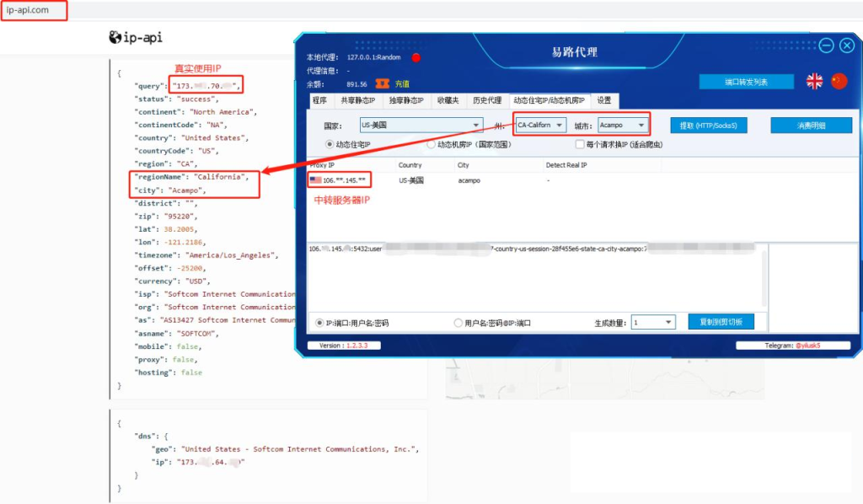
Task: Open the 国家 country dropdown showing US-美国
Action: pos(421,126)
